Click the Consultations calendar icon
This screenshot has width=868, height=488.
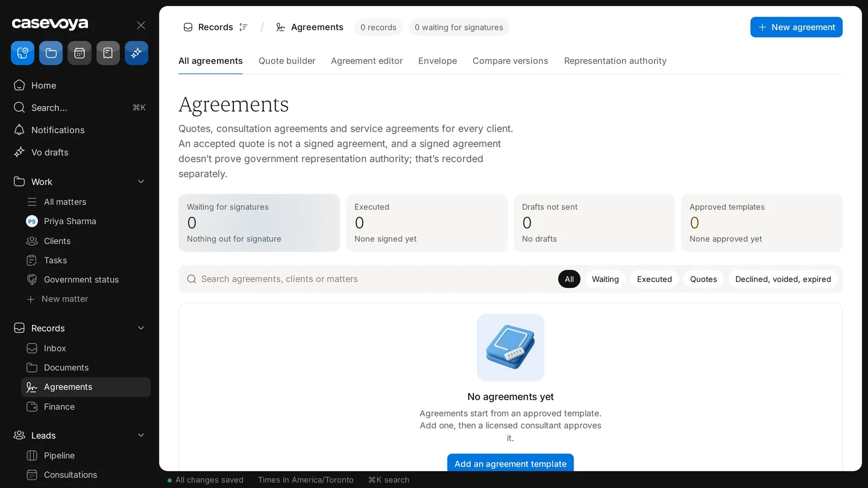point(32,475)
